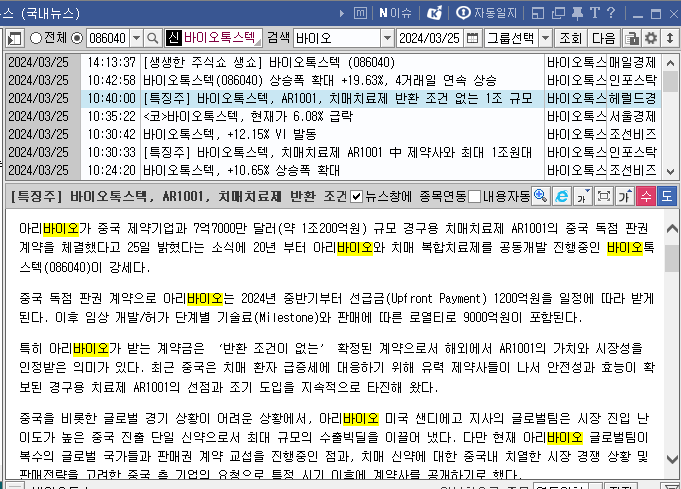Click the blue magnifier zoom icon in article toolbar
This screenshot has height=489, width=681.
click(540, 196)
